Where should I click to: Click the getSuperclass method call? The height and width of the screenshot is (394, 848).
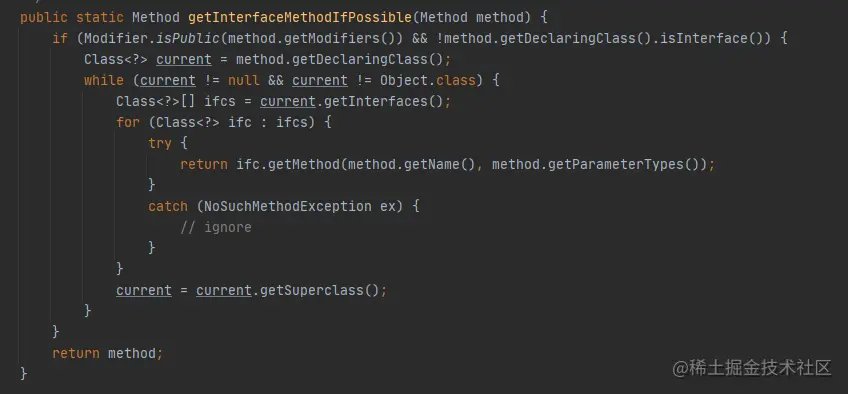(x=312, y=290)
